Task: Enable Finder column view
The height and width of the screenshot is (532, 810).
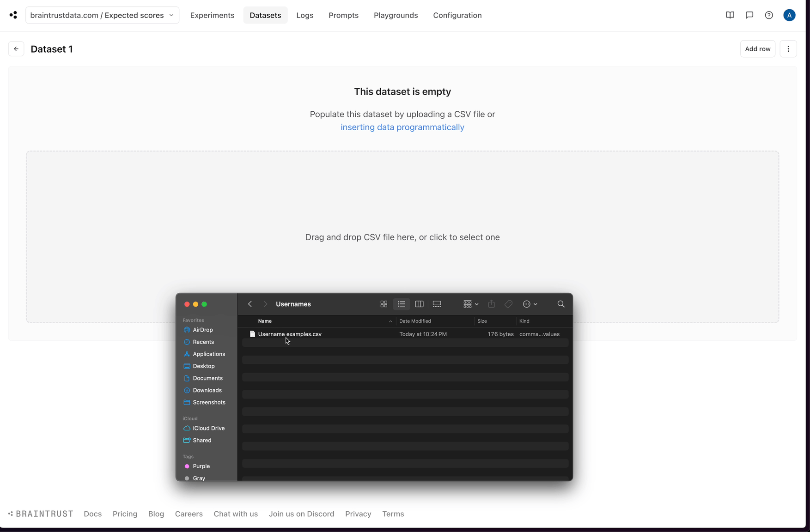Action: (419, 304)
